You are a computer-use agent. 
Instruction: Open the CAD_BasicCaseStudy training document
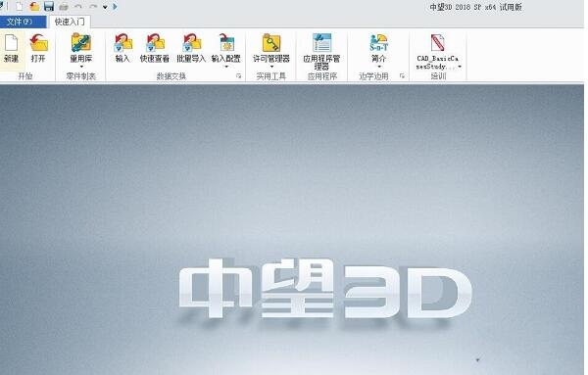437,43
